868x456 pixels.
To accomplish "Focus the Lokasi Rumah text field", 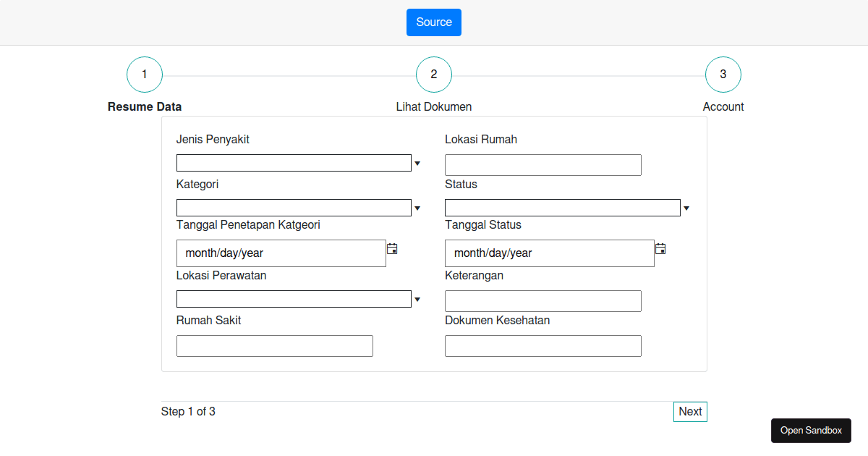I will pyautogui.click(x=543, y=165).
